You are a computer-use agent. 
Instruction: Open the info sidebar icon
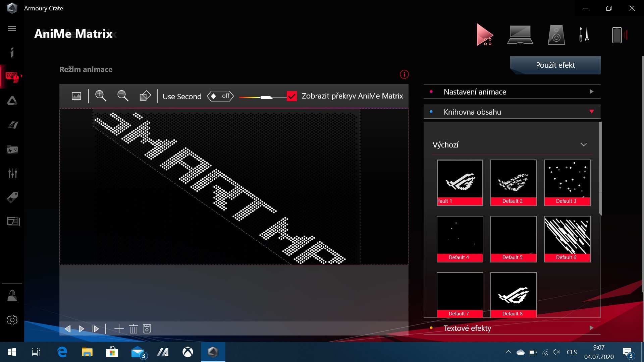[x=12, y=52]
